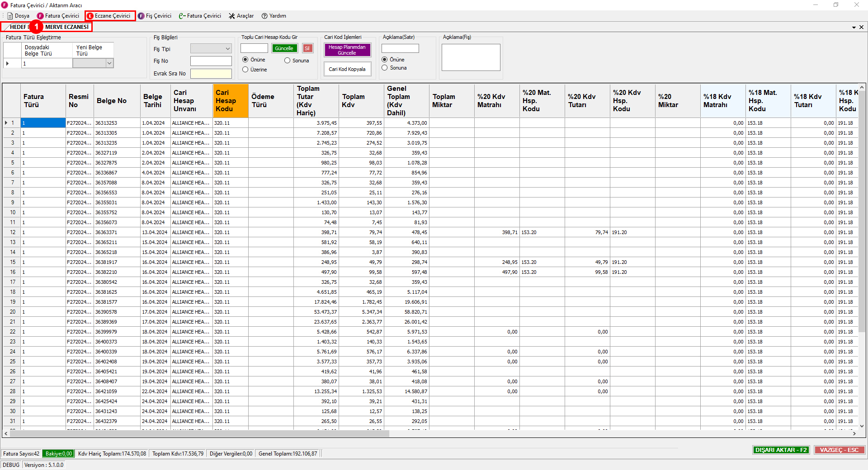Image resolution: width=868 pixels, height=470 pixels.
Task: Restore down the application window
Action: coord(836,5)
